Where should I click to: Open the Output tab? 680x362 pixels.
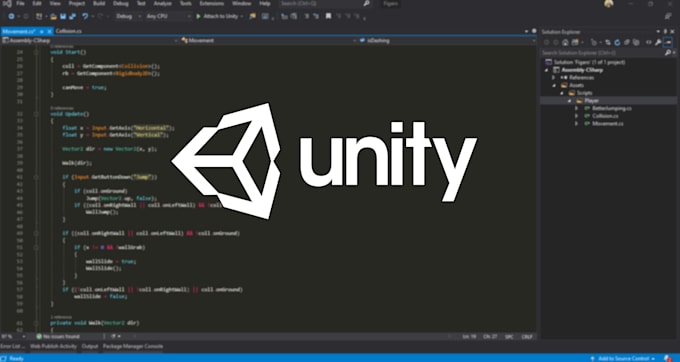click(x=90, y=346)
